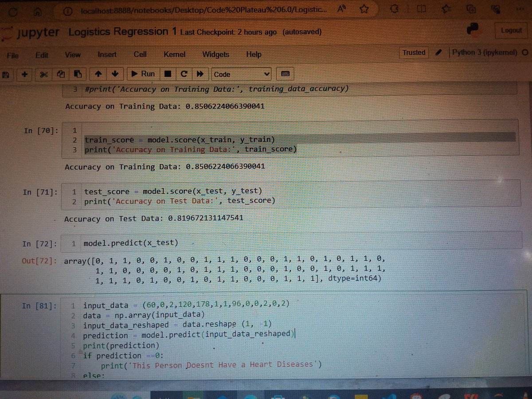The height and width of the screenshot is (399, 532).
Task: Open the File menu
Action: [13, 55]
